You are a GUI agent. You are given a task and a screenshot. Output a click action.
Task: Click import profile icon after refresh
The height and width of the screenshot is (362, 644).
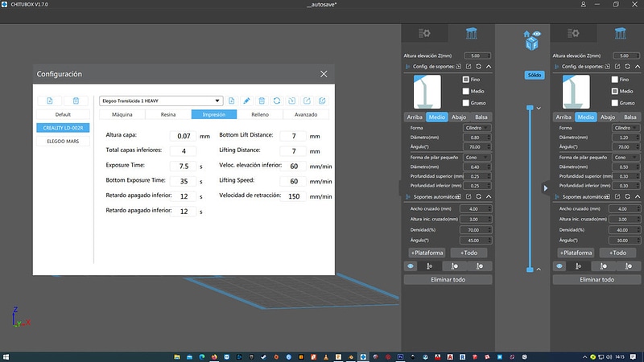292,101
